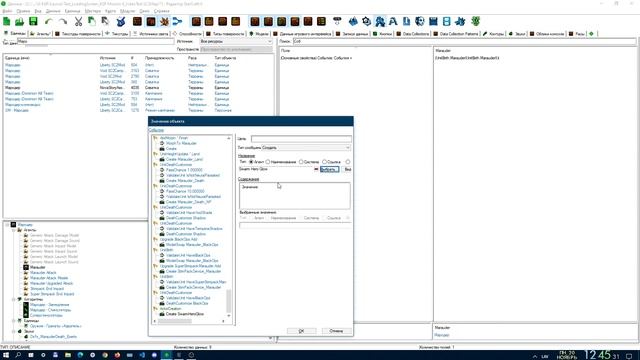Click the orange explosion toolbar icon
Viewport: 640px width, 360px height.
[164, 22]
